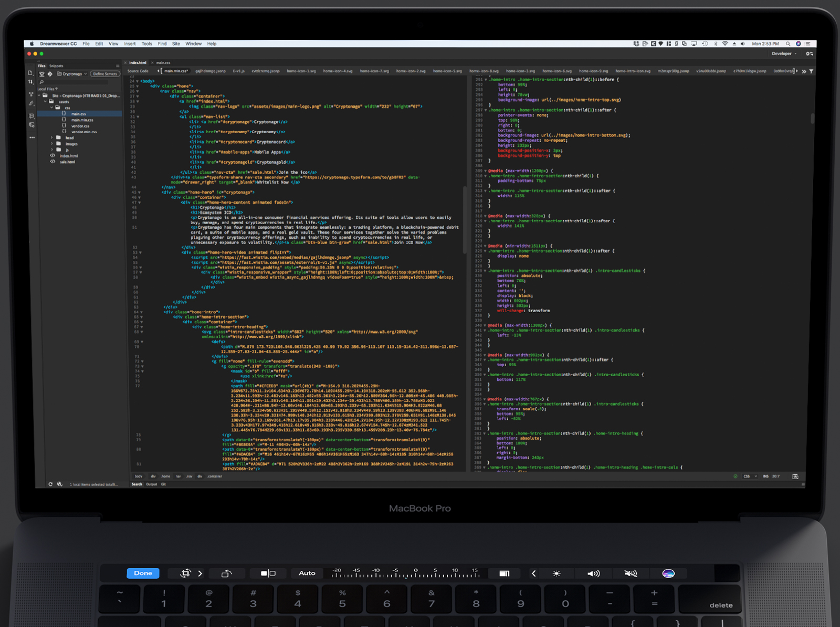Screen dimensions: 840x627
Task: Click the Git view diamond icon
Action: pyautogui.click(x=50, y=74)
